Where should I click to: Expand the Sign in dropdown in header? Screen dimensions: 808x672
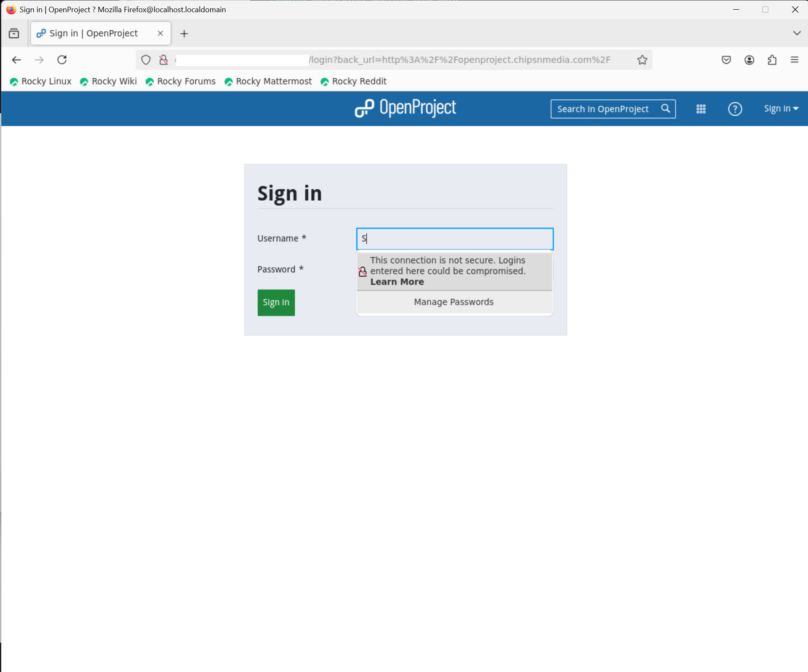click(781, 109)
